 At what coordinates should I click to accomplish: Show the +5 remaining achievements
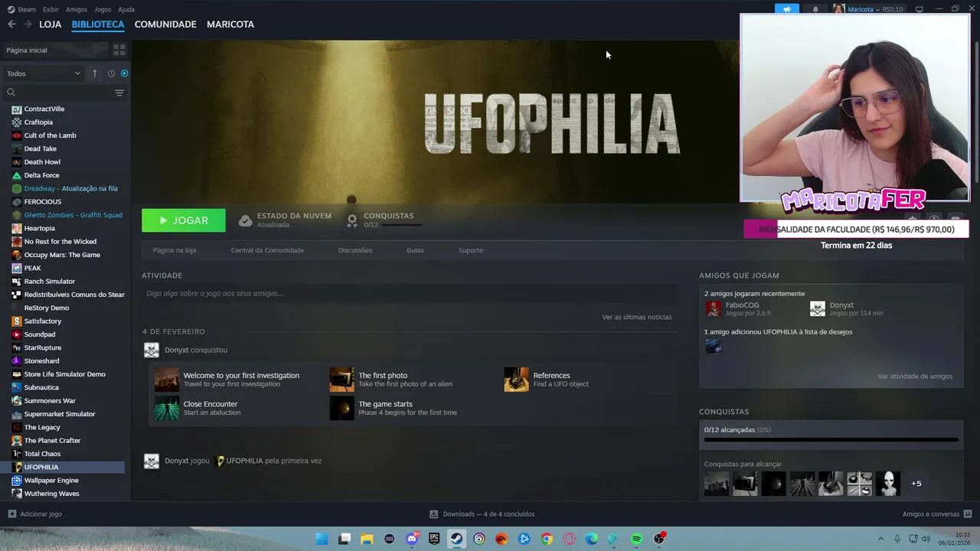tap(916, 484)
